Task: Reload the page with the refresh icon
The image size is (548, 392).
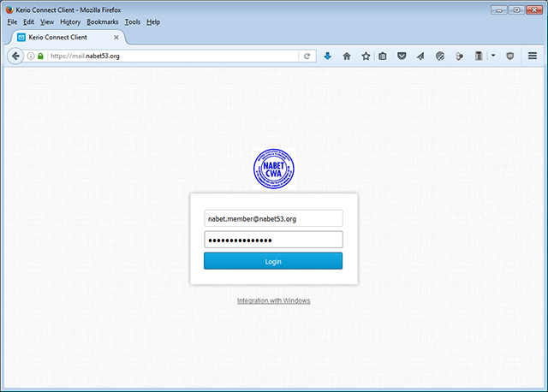Action: pos(307,56)
